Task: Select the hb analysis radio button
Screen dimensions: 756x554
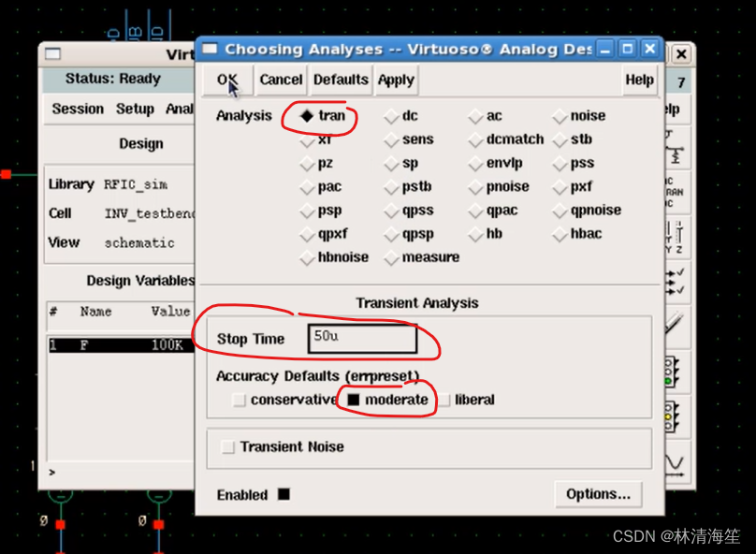Action: [475, 234]
